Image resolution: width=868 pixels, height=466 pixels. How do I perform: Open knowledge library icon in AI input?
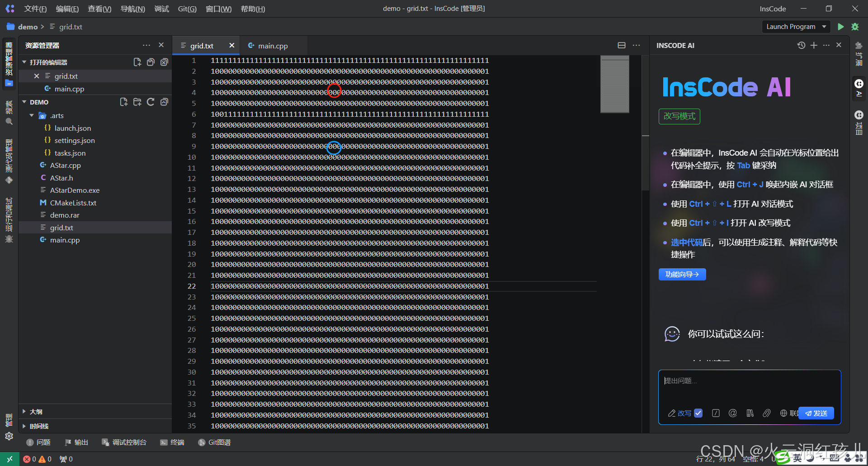[x=750, y=413]
